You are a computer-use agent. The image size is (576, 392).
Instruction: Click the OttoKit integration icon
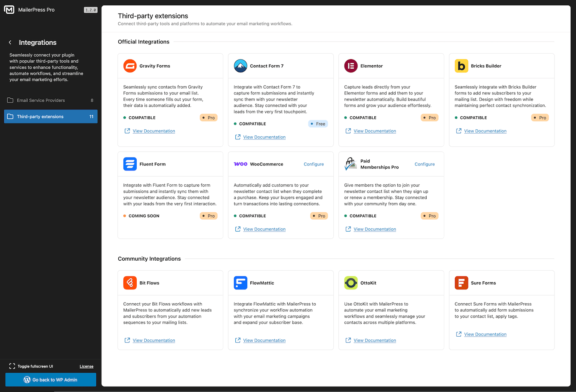(x=351, y=283)
